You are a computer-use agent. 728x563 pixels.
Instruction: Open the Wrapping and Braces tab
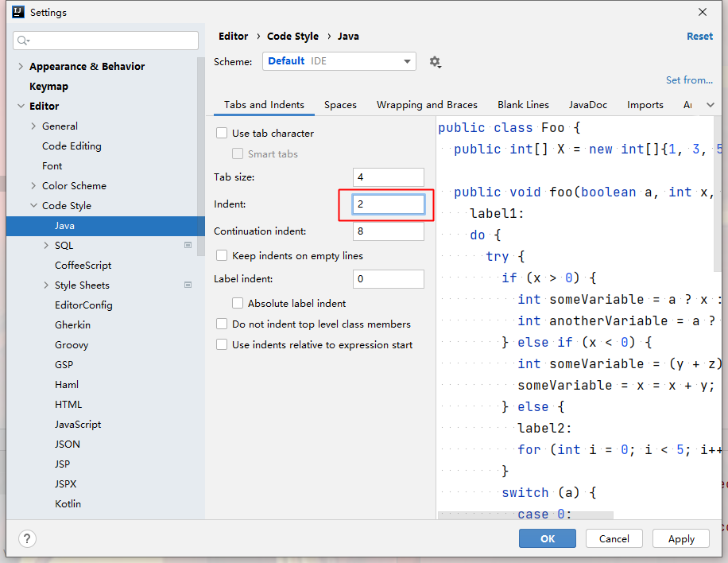coord(427,105)
